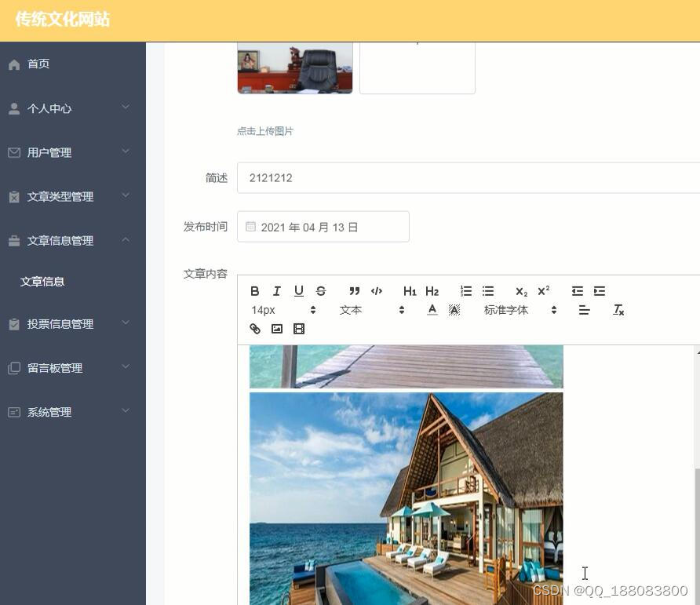Click the subscript icon in the editor
The height and width of the screenshot is (605, 700).
[521, 290]
